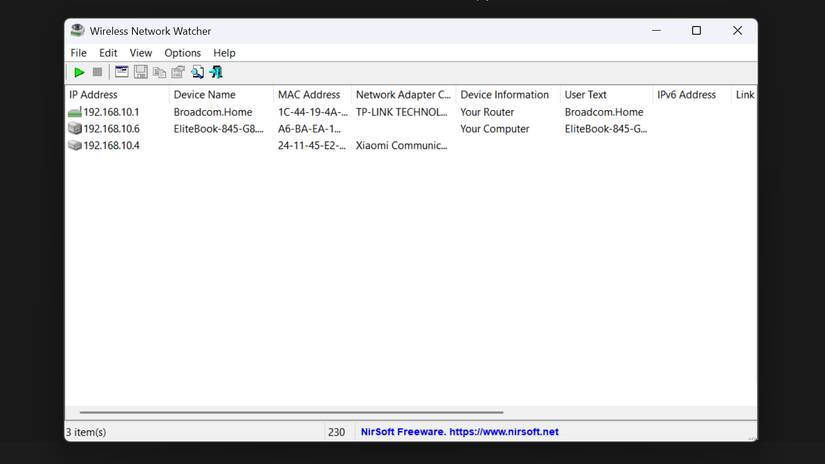
Task: Click device icon beside 192.168.10.4
Action: 75,145
